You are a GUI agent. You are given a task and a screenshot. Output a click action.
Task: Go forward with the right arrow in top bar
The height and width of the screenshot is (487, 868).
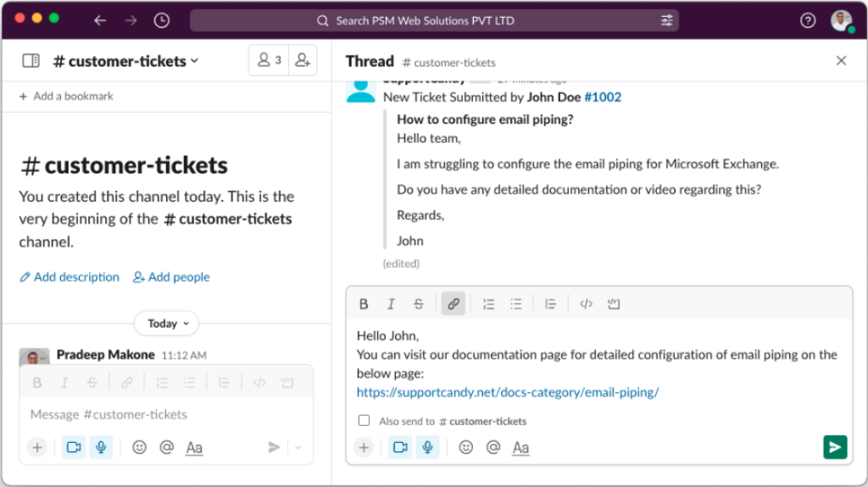tap(131, 20)
